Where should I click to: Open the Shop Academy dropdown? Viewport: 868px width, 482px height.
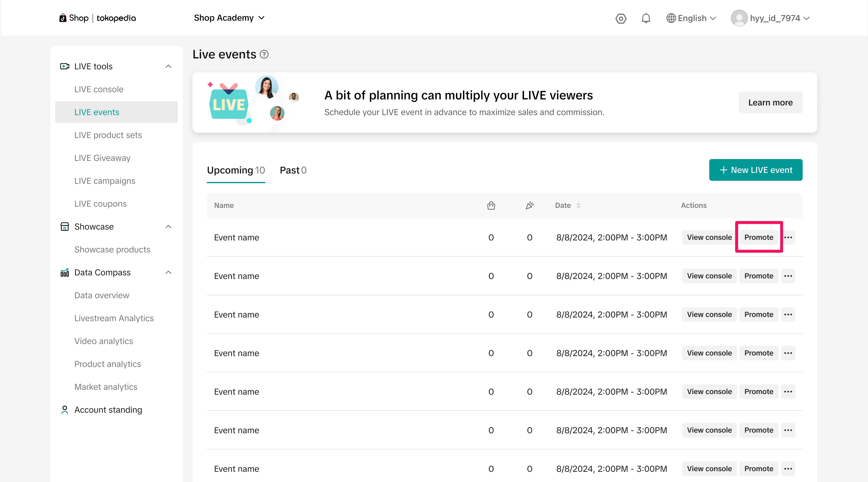point(229,18)
